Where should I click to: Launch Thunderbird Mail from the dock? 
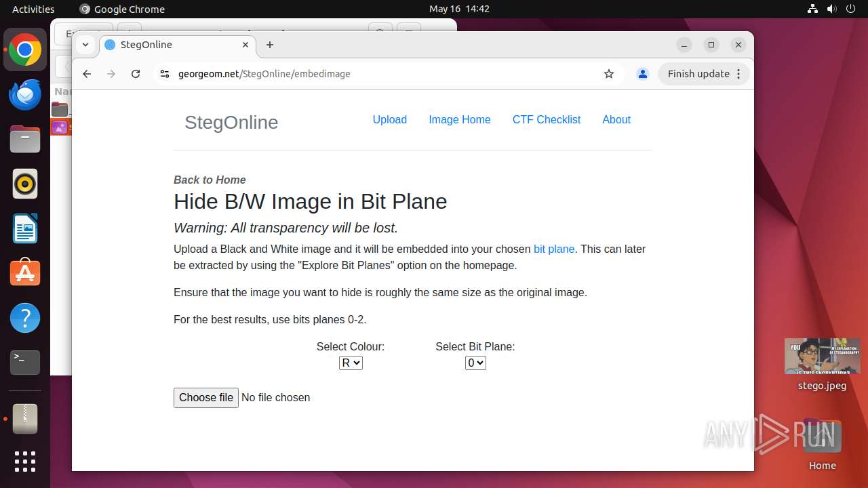(x=25, y=95)
